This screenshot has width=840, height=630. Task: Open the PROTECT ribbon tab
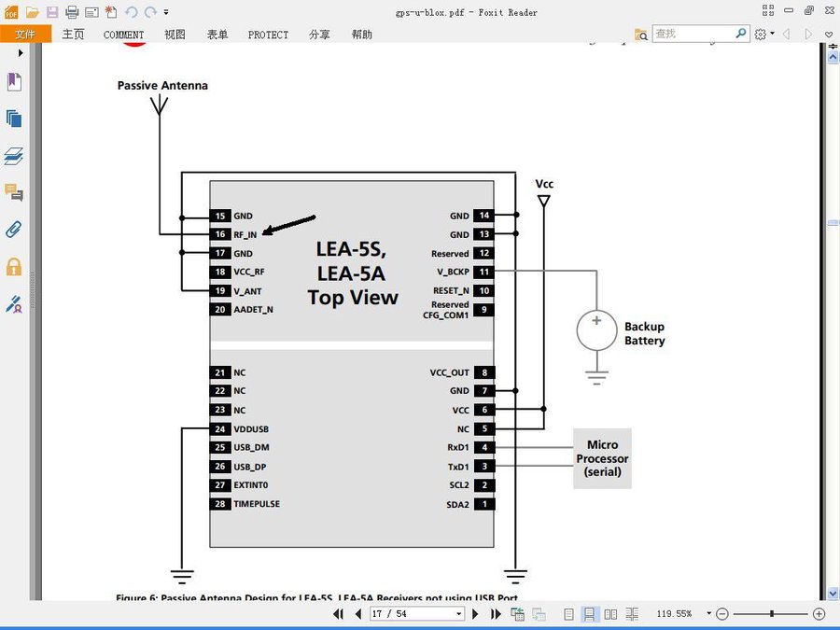pos(268,35)
